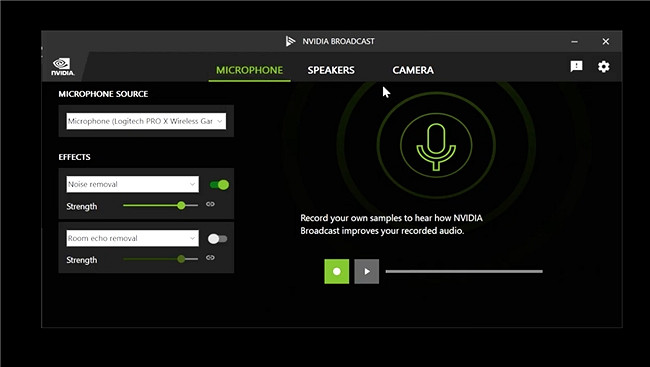Adjust the Room echo removal Strength slider
Image resolution: width=650 pixels, height=367 pixels.
(x=160, y=259)
